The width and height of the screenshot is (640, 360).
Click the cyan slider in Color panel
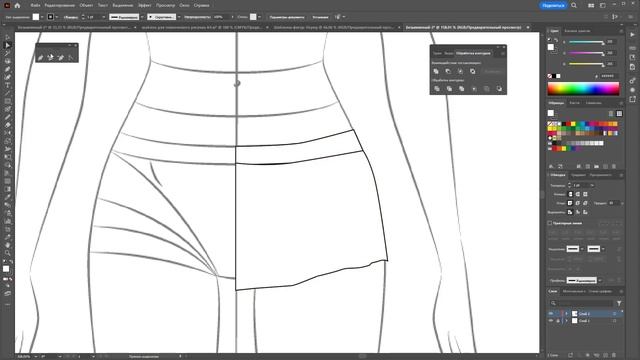tap(587, 42)
